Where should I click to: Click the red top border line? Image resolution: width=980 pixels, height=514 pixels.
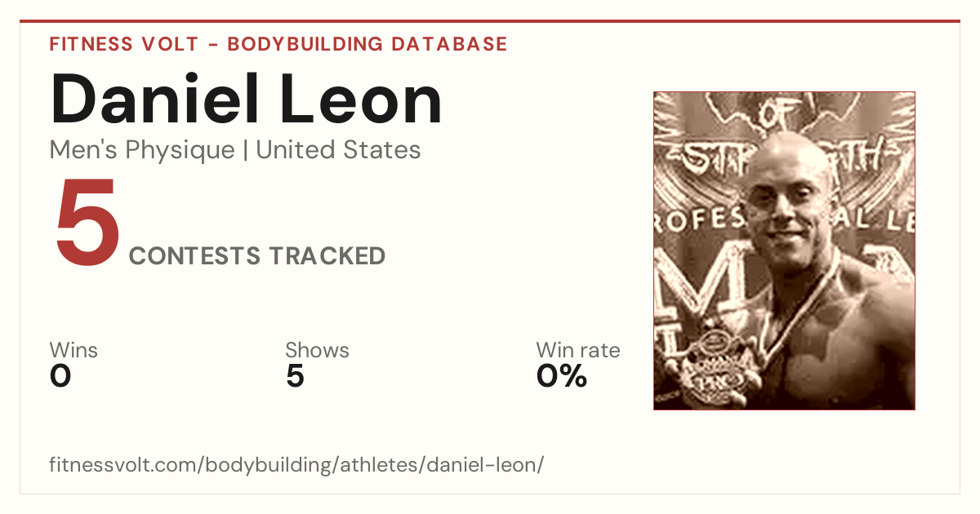[x=490, y=21]
